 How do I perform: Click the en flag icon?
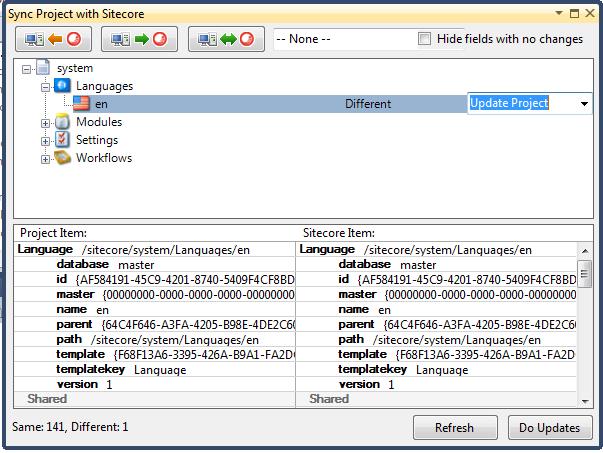pos(81,103)
